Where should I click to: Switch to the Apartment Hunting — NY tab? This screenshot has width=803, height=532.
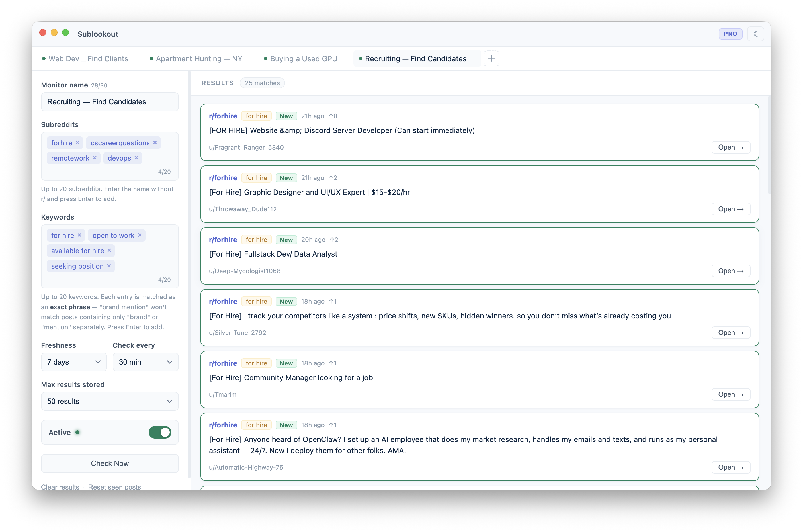[x=199, y=58]
